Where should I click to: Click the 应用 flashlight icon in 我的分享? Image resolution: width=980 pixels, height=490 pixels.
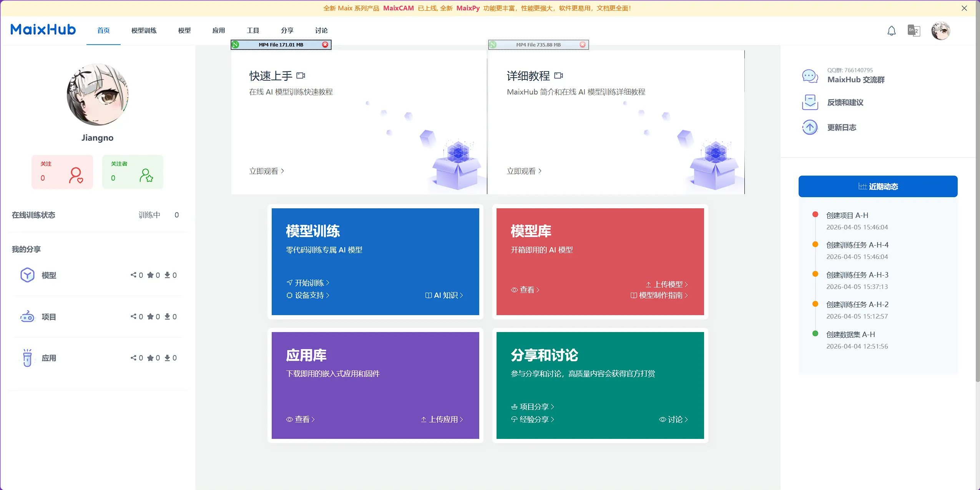point(27,358)
